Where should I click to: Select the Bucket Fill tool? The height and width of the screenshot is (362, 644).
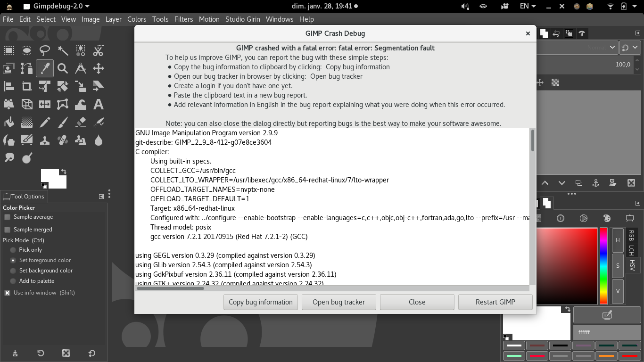(9, 122)
